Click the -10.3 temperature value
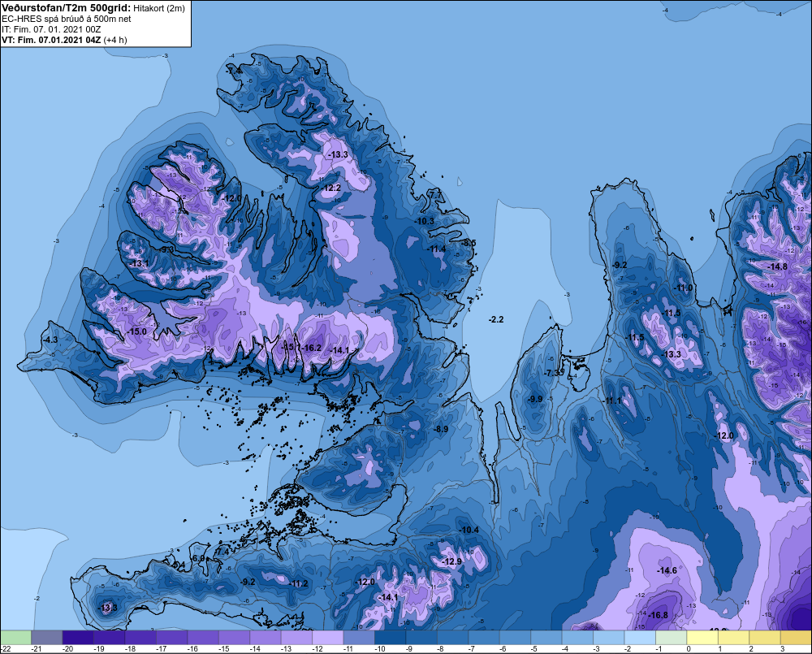 tap(425, 221)
